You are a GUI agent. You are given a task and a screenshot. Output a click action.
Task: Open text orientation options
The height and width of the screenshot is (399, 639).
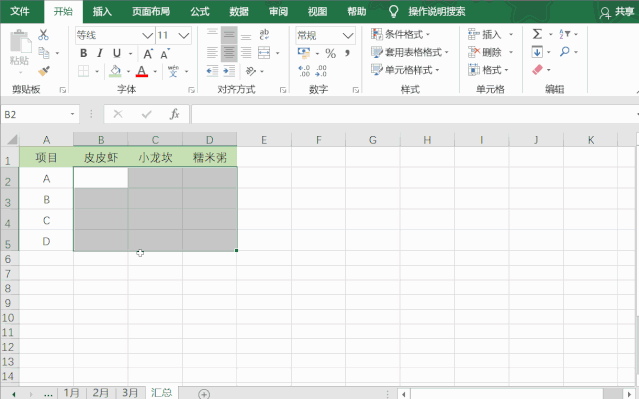pyautogui.click(x=251, y=71)
